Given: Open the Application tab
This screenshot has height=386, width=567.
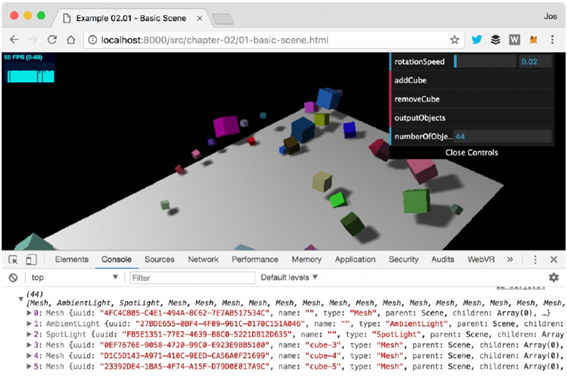Looking at the screenshot, I should tap(355, 259).
